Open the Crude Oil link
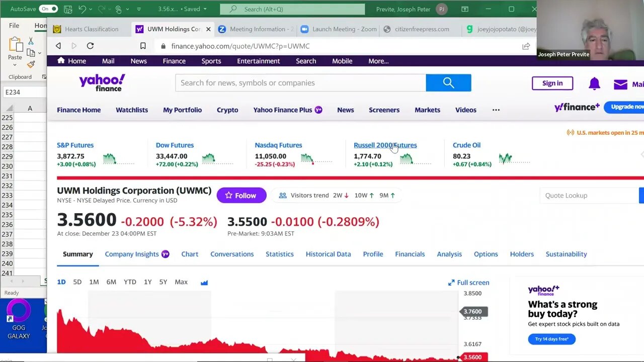Viewport: 644px width, 362px height. tap(466, 145)
